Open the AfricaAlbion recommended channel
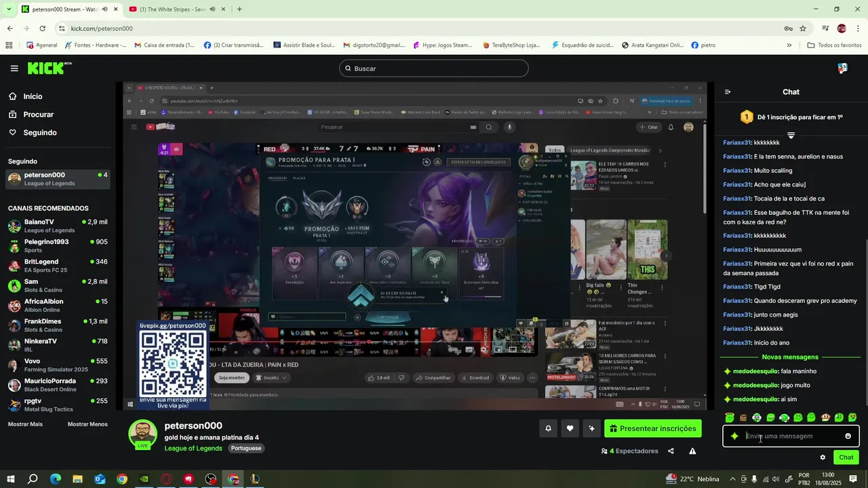The width and height of the screenshot is (868, 488). pyautogui.click(x=58, y=305)
